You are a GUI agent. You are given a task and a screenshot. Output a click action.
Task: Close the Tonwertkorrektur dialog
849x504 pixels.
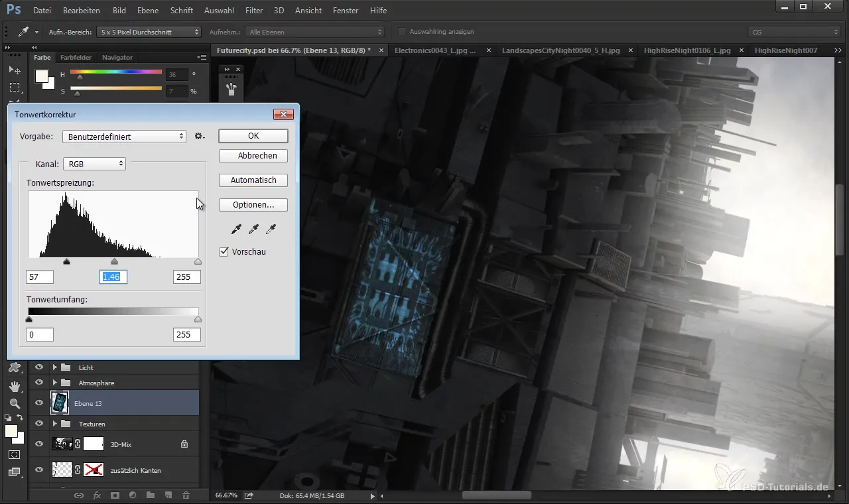(283, 115)
